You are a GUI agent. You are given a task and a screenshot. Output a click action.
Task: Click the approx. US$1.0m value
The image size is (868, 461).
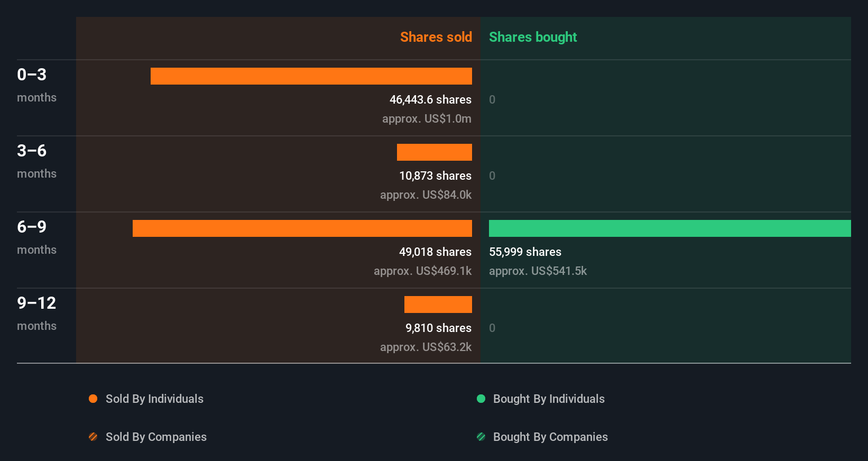pos(427,119)
